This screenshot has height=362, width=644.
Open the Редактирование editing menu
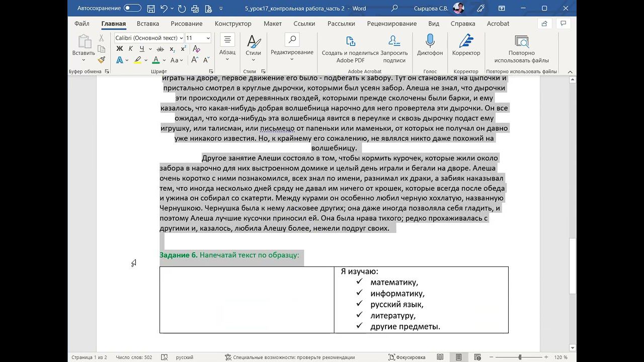292,49
